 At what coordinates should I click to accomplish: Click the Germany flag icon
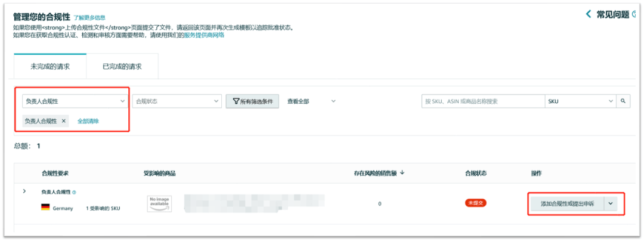tap(45, 208)
